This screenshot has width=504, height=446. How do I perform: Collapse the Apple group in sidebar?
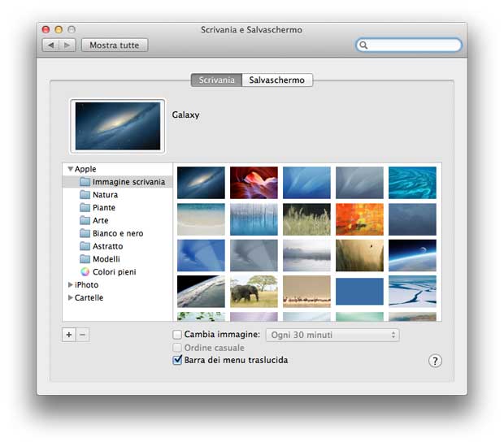70,170
